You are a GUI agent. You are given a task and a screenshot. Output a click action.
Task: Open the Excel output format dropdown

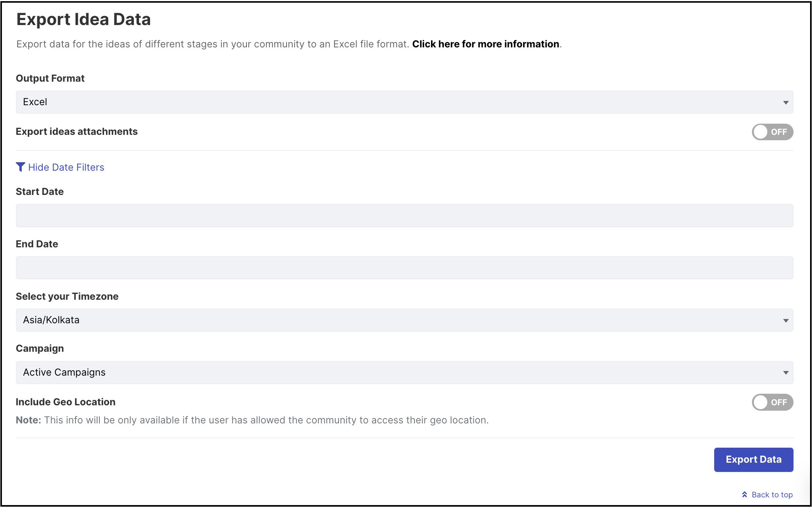click(404, 102)
